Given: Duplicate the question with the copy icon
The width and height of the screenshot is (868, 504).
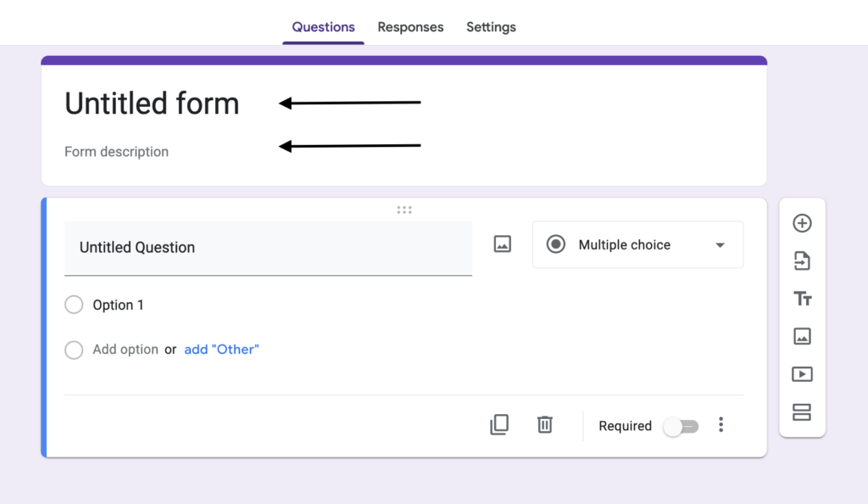Looking at the screenshot, I should 499,424.
